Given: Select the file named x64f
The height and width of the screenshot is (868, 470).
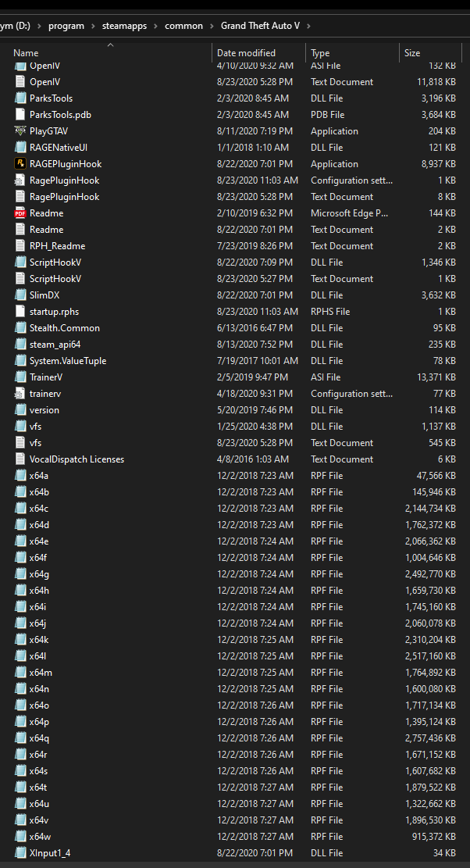Looking at the screenshot, I should (38, 558).
